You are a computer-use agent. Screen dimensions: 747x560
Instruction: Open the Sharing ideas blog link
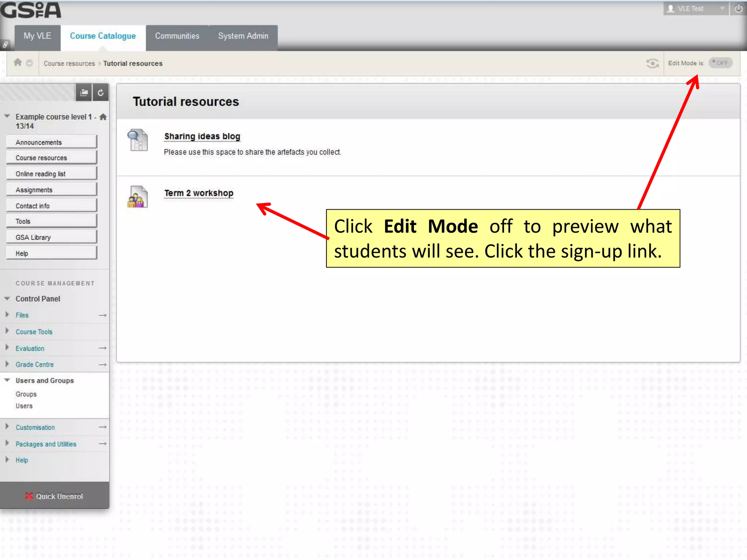pos(202,136)
